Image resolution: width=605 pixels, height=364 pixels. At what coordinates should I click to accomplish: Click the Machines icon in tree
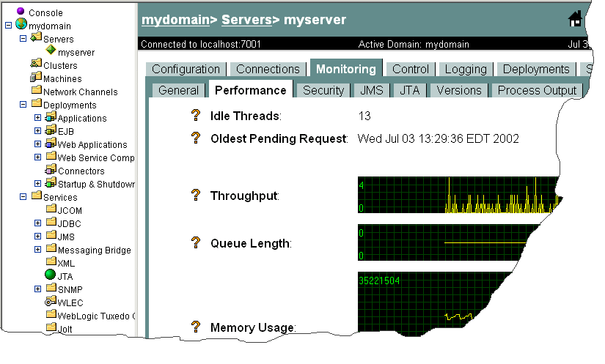pyautogui.click(x=36, y=77)
